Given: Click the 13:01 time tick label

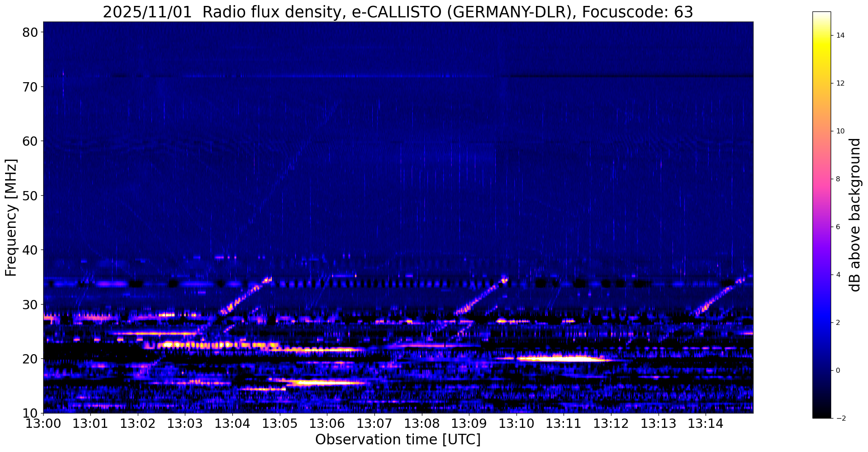Looking at the screenshot, I should (91, 424).
